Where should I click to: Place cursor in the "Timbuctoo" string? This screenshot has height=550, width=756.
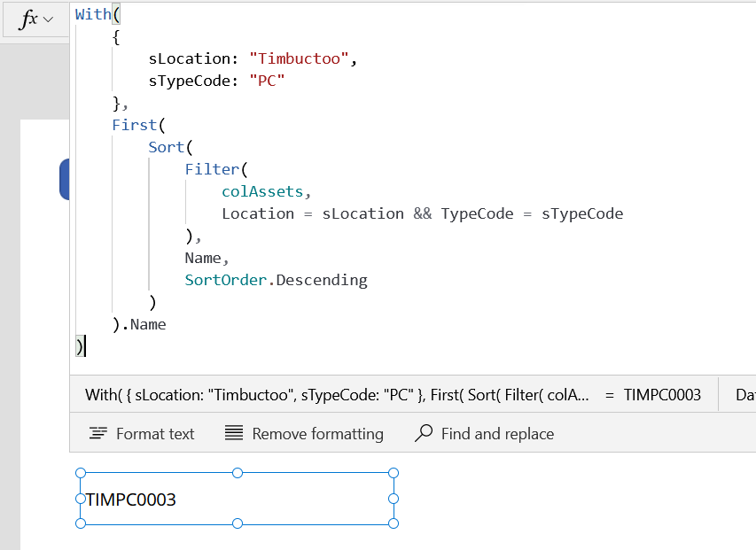302,58
